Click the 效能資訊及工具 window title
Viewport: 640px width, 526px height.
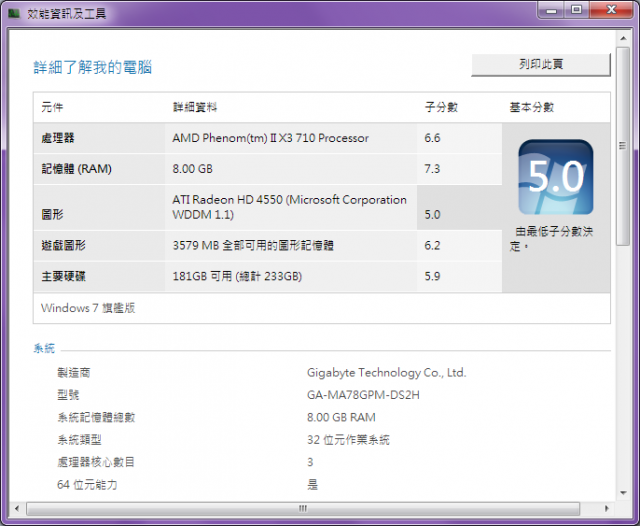tap(67, 14)
